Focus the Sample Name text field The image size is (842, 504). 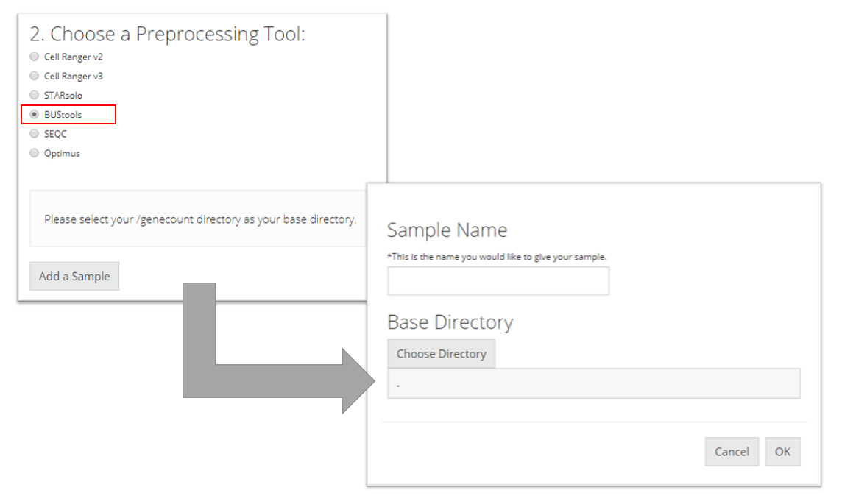pyautogui.click(x=498, y=281)
